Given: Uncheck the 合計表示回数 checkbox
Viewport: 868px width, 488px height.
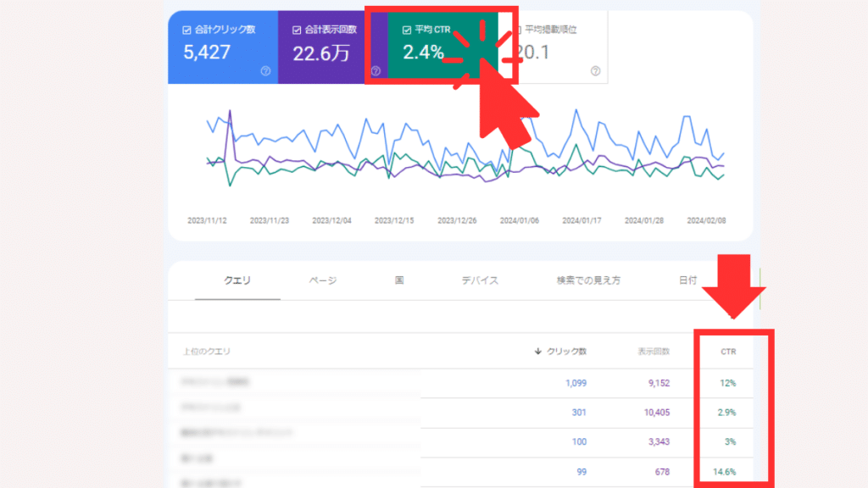Looking at the screenshot, I should [297, 30].
